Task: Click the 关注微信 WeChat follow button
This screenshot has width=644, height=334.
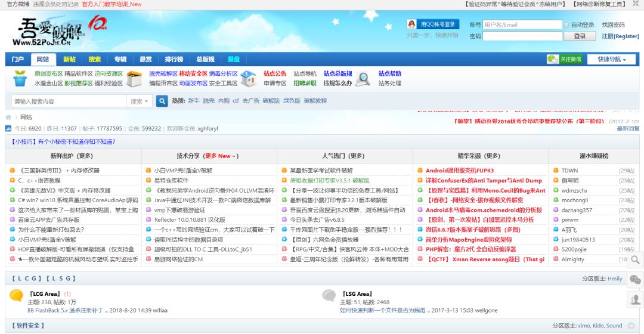Action: (565, 59)
